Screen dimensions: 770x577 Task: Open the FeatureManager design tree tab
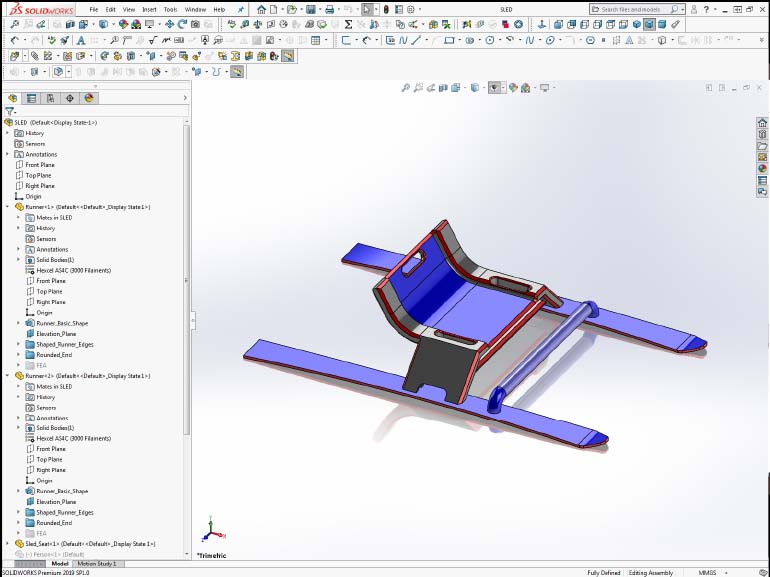point(13,98)
